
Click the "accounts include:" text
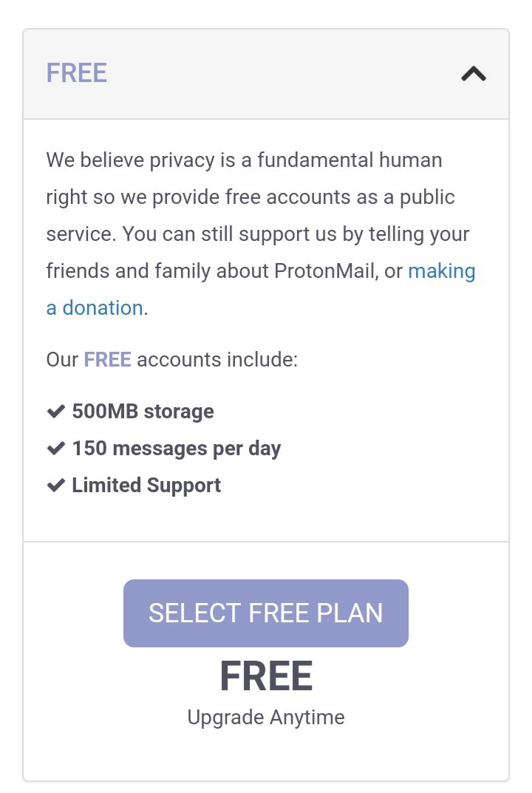click(217, 360)
